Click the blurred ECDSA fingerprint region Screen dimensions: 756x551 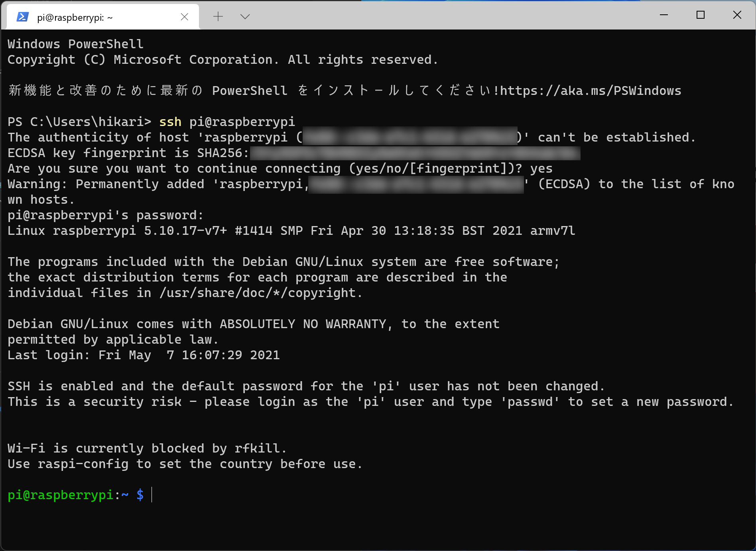pos(415,153)
